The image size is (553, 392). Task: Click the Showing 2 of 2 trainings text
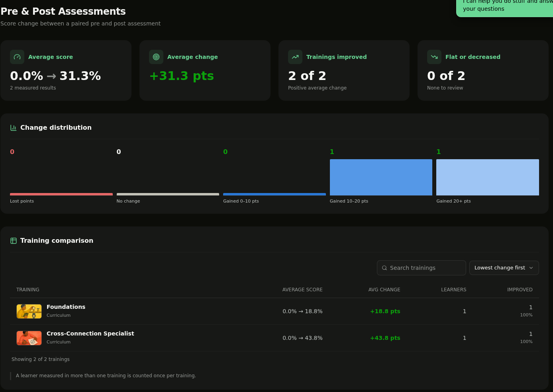pos(41,359)
